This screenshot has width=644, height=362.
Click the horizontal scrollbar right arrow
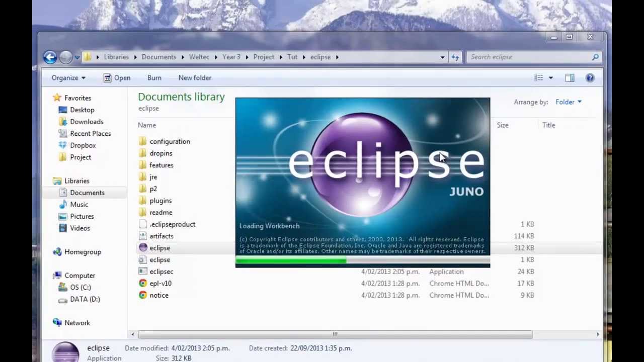point(598,334)
